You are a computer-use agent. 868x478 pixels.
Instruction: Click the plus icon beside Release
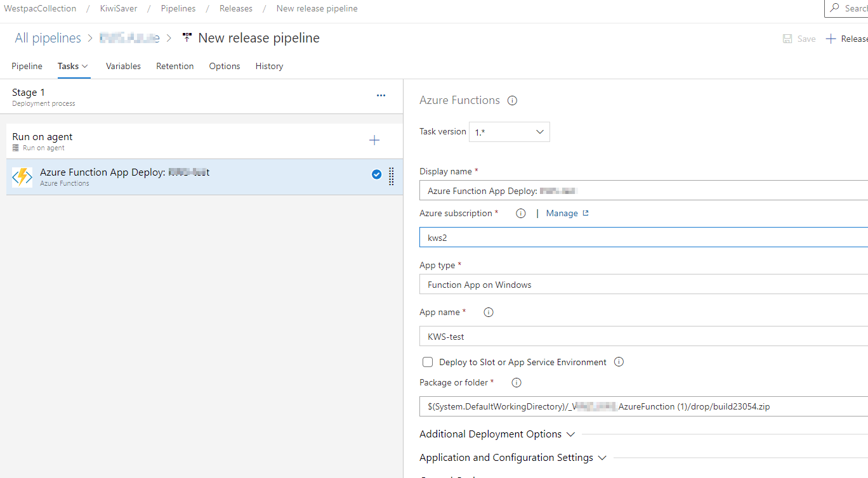click(831, 39)
